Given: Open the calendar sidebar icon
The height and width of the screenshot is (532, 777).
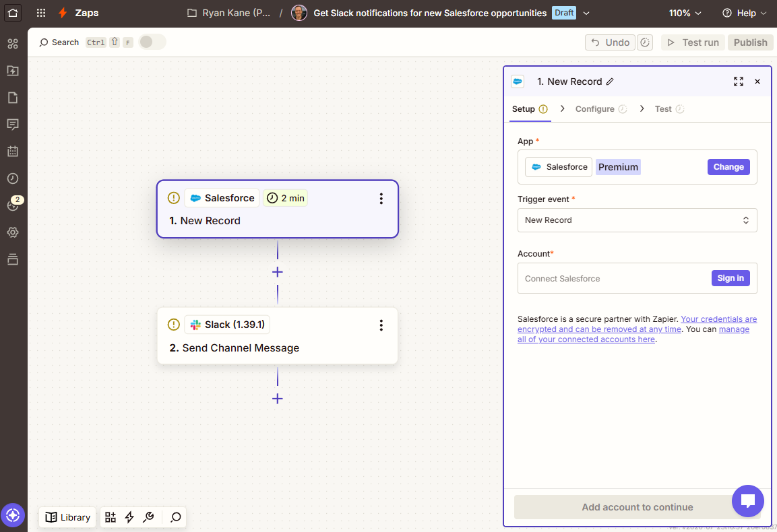Looking at the screenshot, I should 13,151.
